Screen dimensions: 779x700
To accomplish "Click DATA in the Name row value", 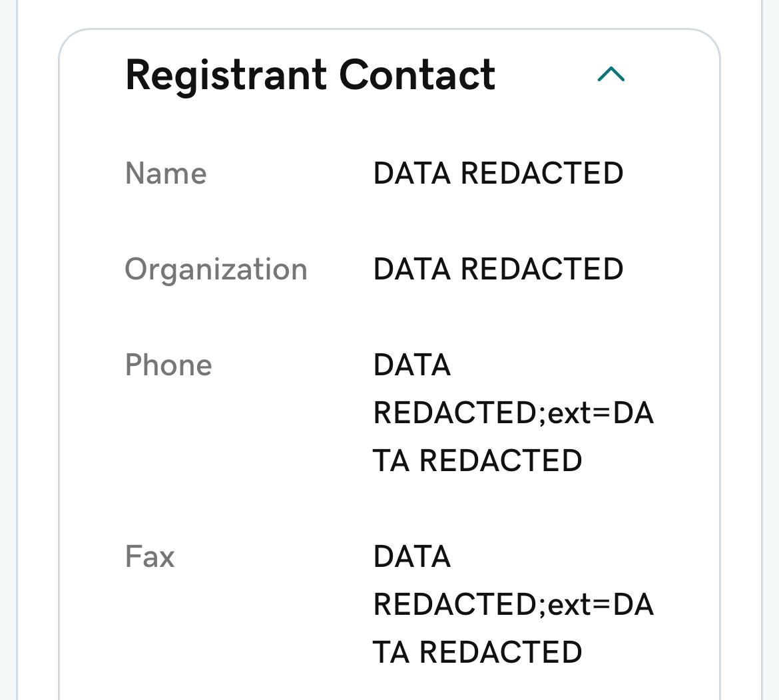I will (x=412, y=174).
